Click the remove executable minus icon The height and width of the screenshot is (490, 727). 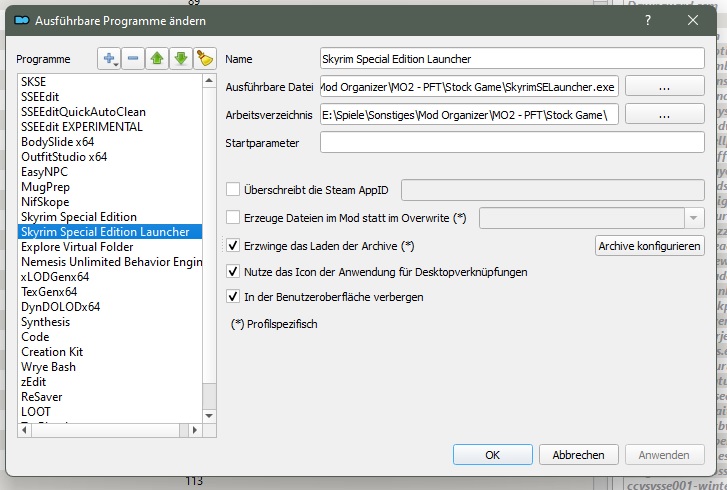click(x=133, y=59)
